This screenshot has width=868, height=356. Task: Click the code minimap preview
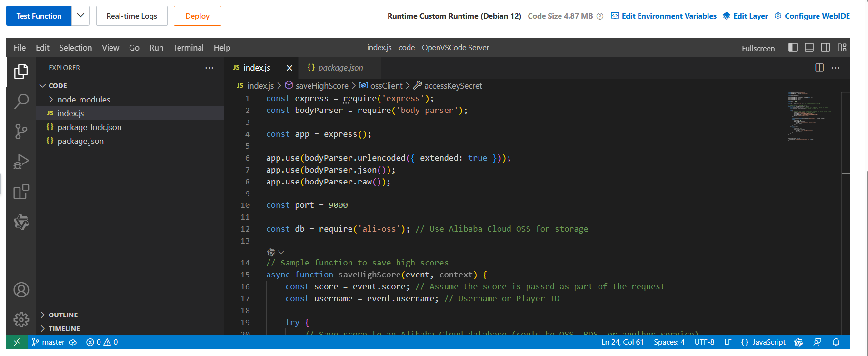click(x=814, y=116)
